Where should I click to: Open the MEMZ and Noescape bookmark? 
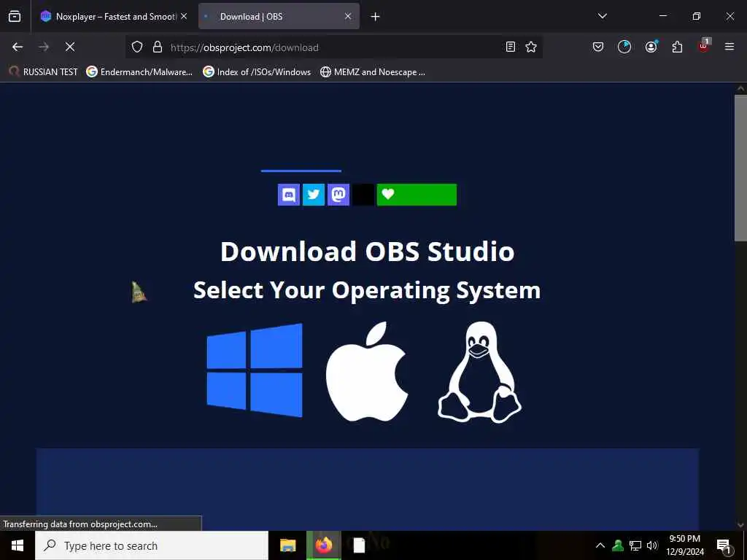373,72
